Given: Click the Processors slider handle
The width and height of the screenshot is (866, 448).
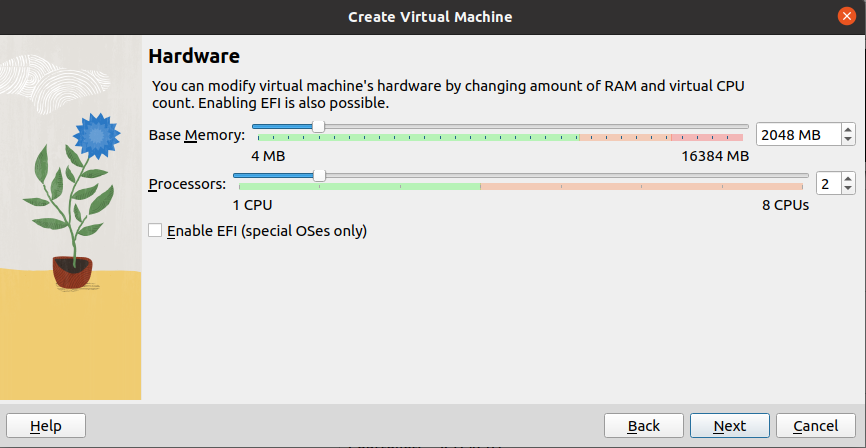Looking at the screenshot, I should click(x=319, y=175).
